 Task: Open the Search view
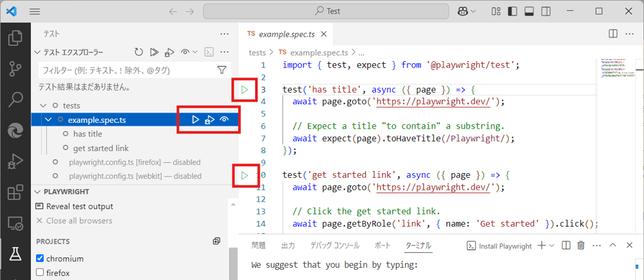pyautogui.click(x=15, y=99)
